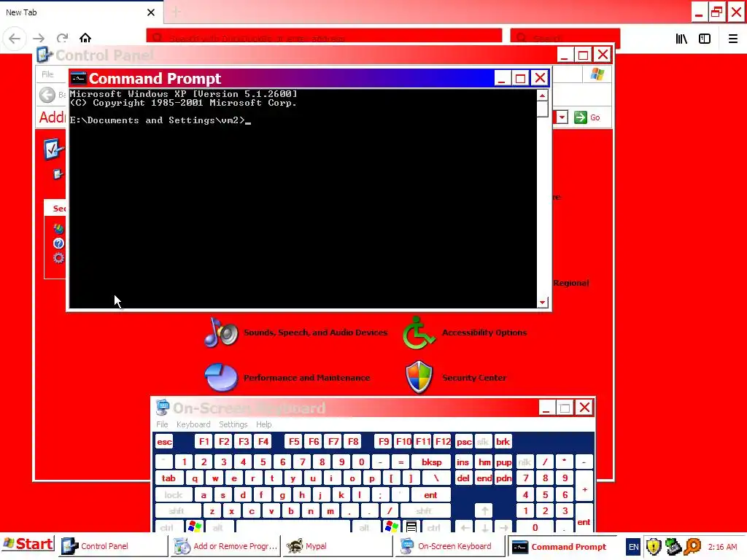Click context menu key on on-screen keyboard
The image size is (747, 560).
(x=411, y=526)
